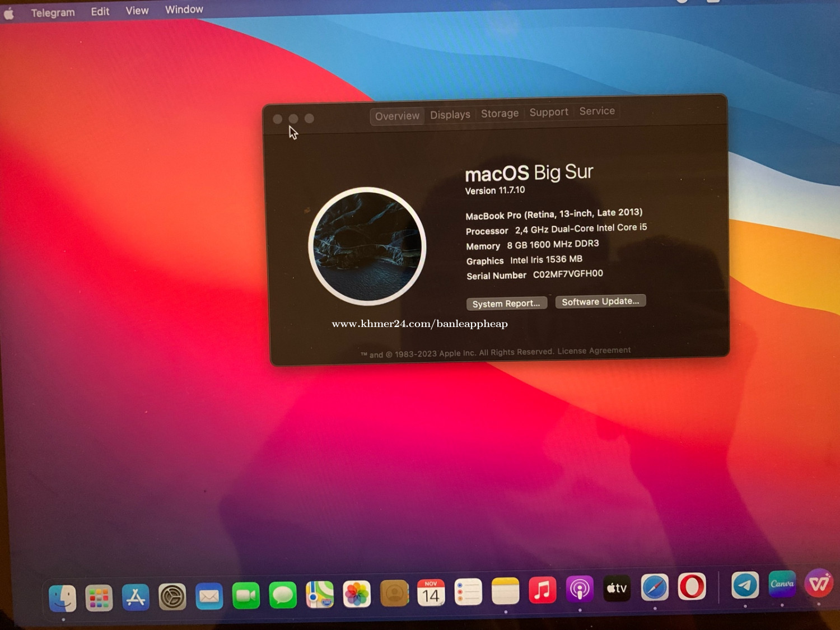Launch Music from the Dock
This screenshot has height=630, width=840.
[542, 590]
